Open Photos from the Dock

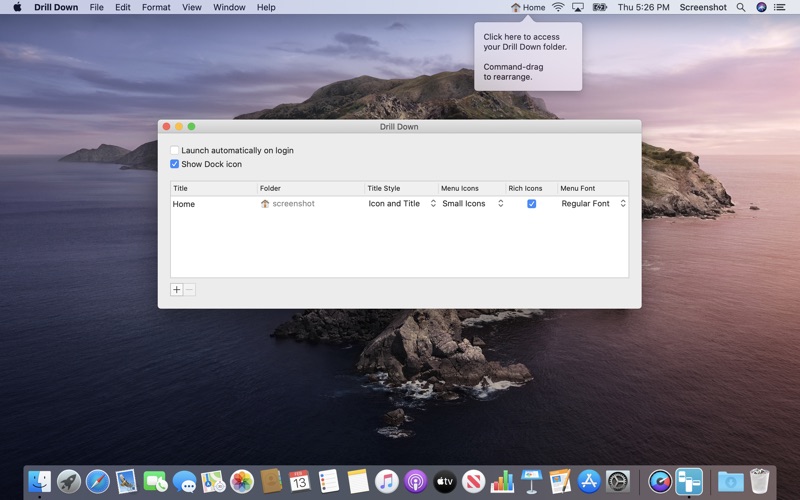point(242,481)
